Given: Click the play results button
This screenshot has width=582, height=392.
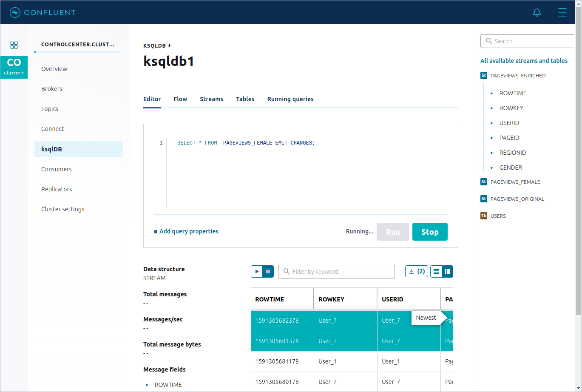Looking at the screenshot, I should [x=257, y=271].
